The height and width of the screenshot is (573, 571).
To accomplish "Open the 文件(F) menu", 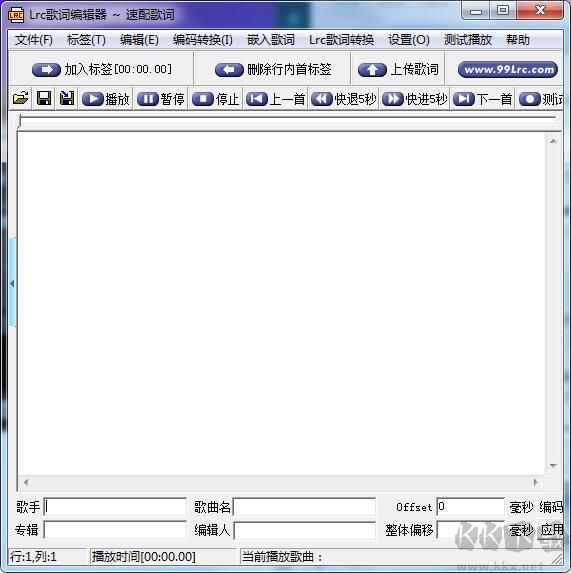I will click(34, 39).
